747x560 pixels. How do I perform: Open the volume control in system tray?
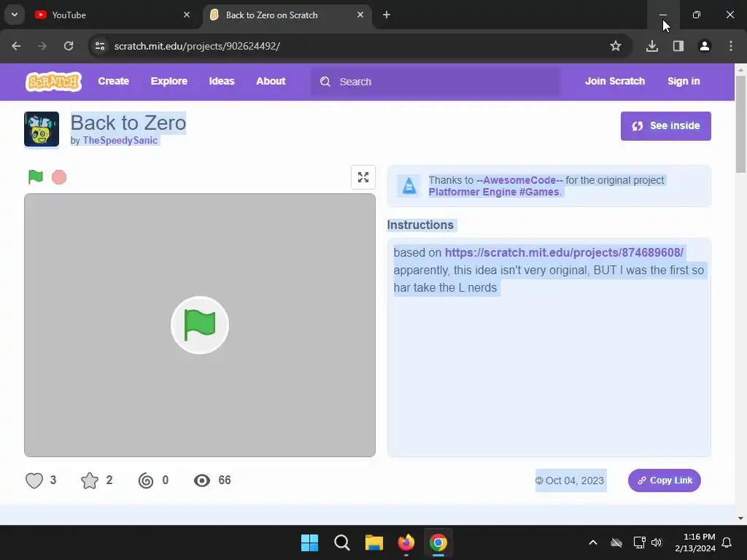click(x=657, y=542)
